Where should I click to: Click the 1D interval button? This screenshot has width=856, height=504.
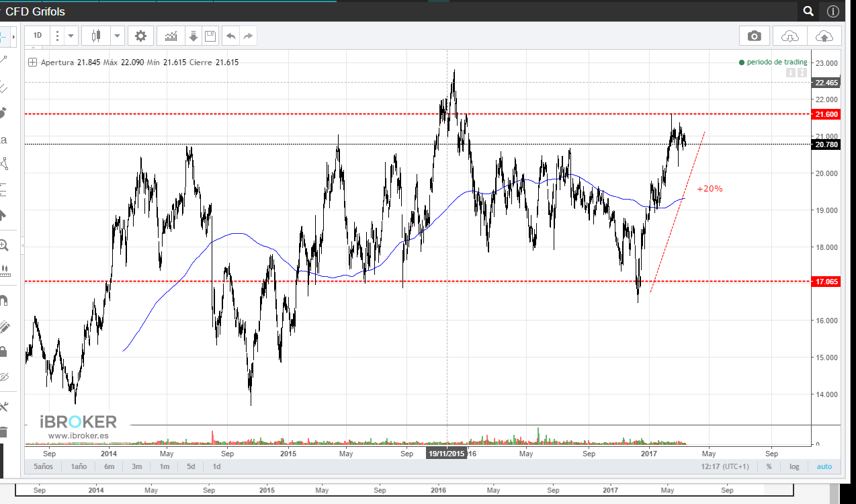(x=38, y=36)
